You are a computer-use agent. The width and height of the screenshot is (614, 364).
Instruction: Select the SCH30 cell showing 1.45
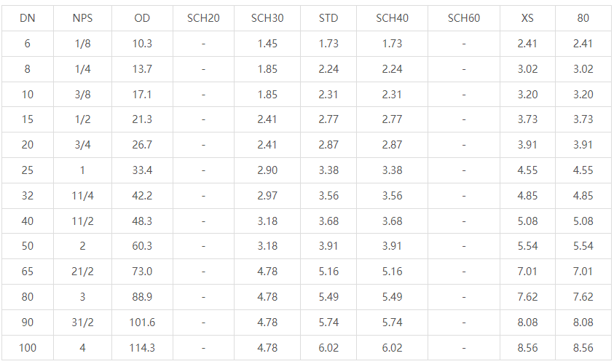(267, 44)
